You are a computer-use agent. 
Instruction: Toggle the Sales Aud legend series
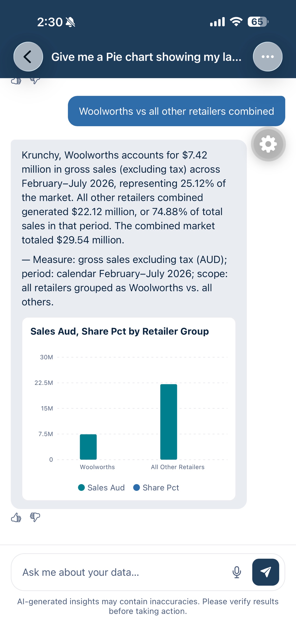(101, 488)
